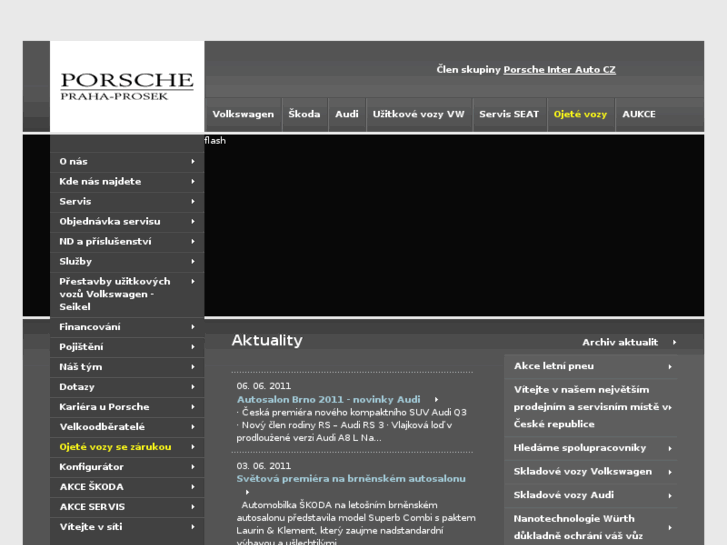The width and height of the screenshot is (727, 545).
Task: Open Kariéra u Porsche
Action: point(127,407)
